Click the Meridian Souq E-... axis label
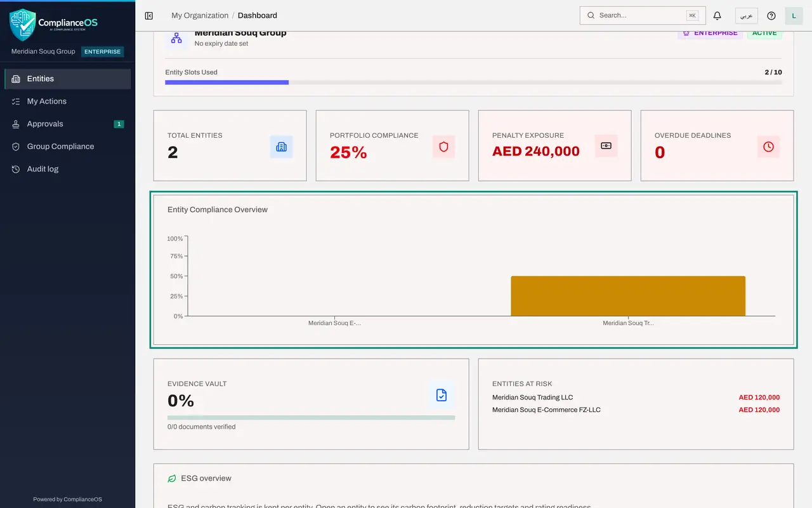 334,323
